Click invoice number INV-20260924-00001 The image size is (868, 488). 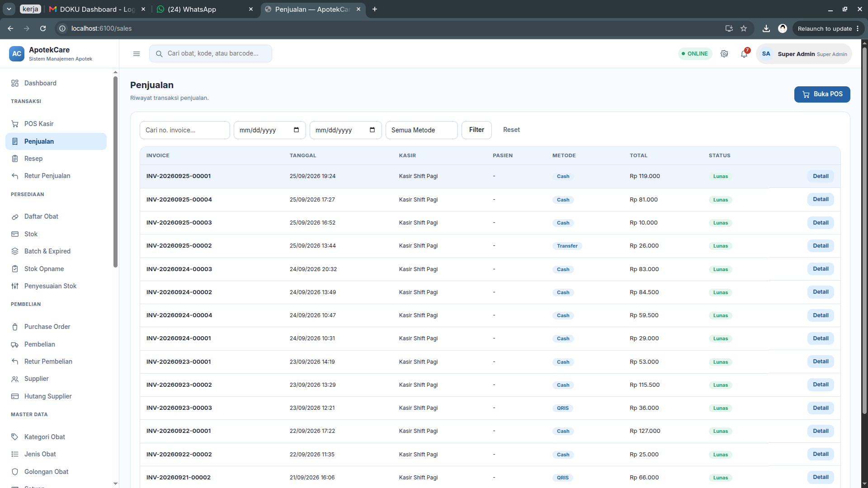(179, 338)
